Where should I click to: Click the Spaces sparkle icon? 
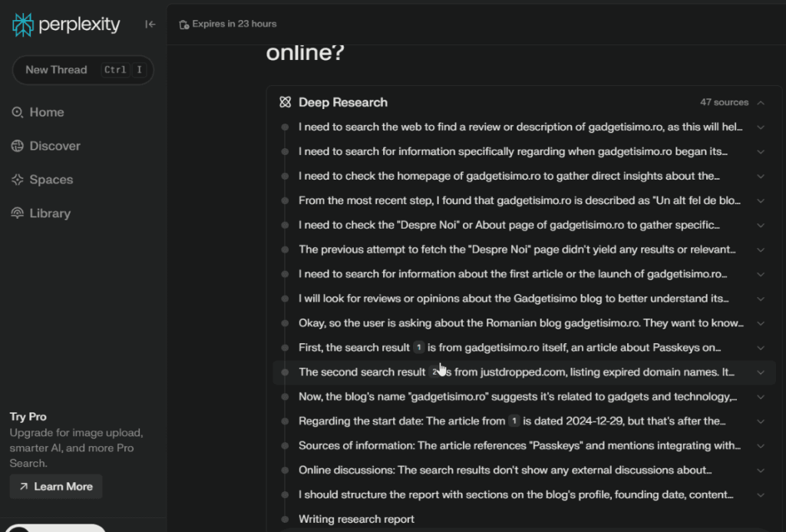[17, 180]
